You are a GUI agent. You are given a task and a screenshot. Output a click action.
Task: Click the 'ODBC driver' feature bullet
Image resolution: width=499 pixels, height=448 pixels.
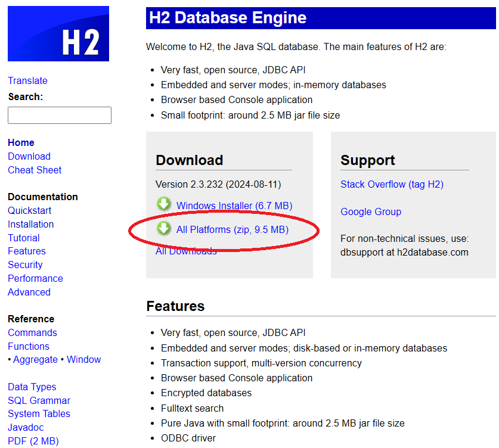click(188, 438)
